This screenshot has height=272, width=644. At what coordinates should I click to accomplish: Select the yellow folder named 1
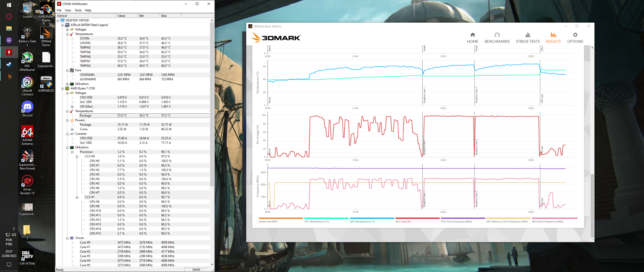tap(27, 232)
